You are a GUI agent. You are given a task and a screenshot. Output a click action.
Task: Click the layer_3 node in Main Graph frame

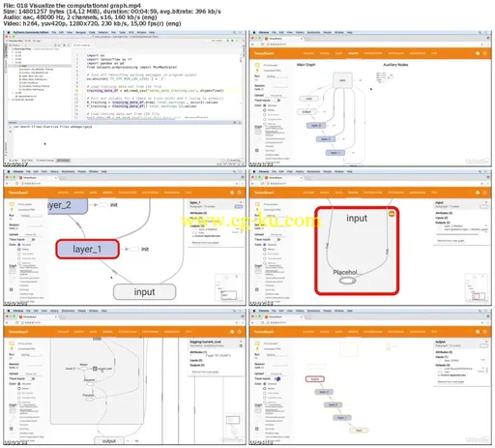pyautogui.click(x=316, y=125)
